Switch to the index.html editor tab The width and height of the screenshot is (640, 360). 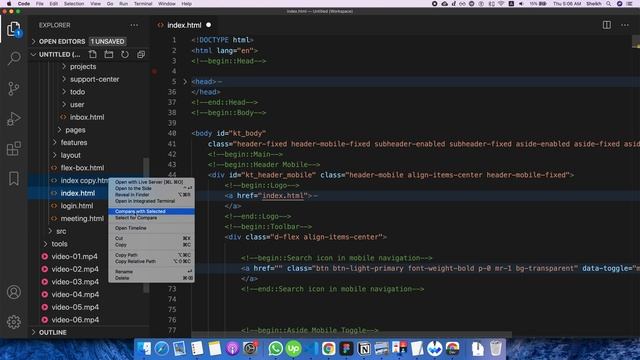pyautogui.click(x=184, y=25)
